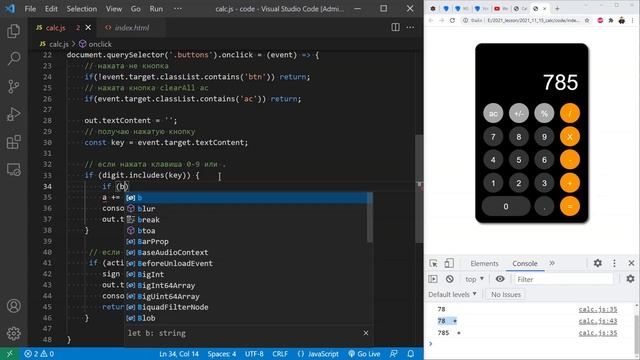
Task: Click the calculator 7 button
Action: tap(493, 137)
